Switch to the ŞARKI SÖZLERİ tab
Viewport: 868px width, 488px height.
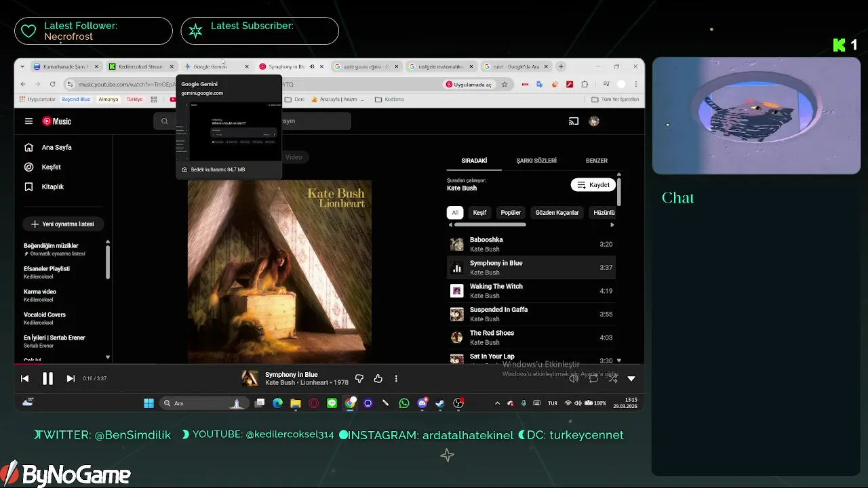[536, 161]
